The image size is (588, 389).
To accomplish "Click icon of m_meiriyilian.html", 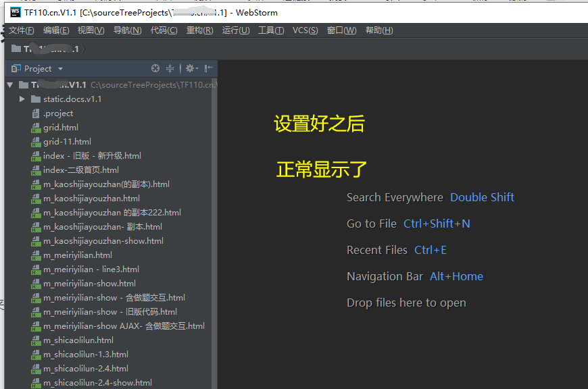I will (x=36, y=255).
